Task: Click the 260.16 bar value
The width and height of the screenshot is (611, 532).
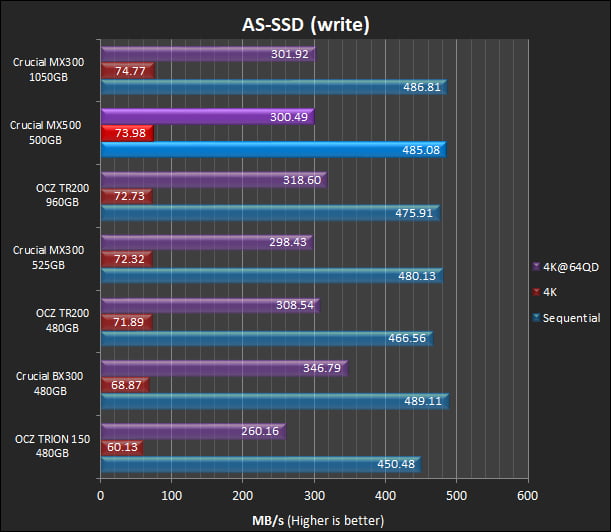Action: (x=260, y=431)
